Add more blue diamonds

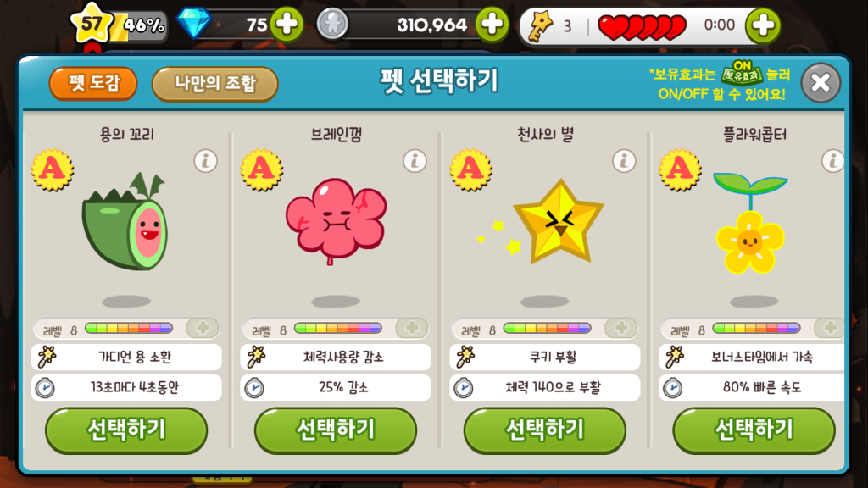287,25
